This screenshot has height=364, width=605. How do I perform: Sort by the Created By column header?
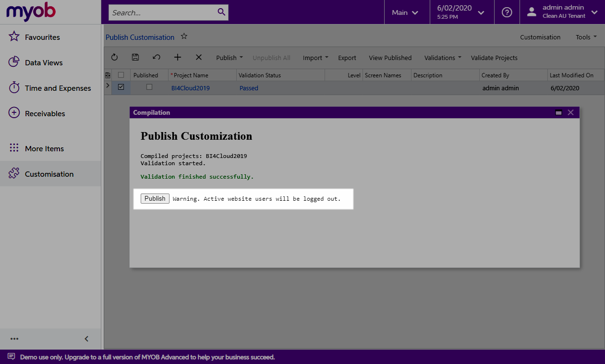pos(514,75)
